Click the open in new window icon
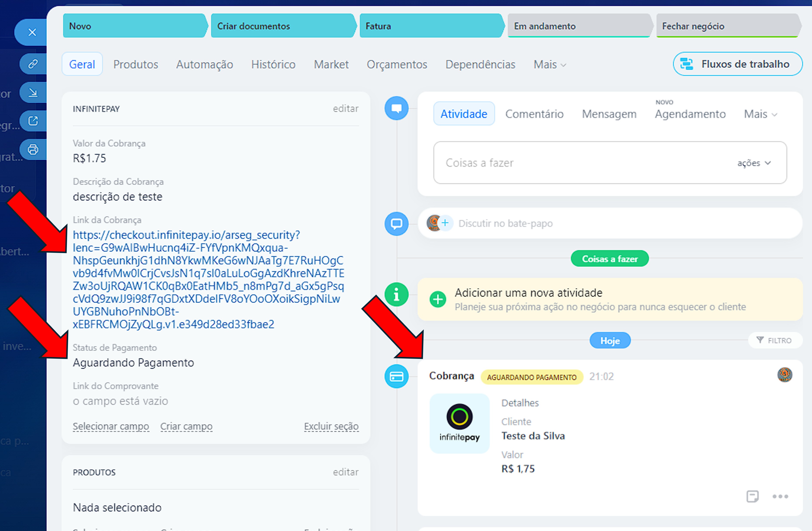This screenshot has height=531, width=812. point(33,121)
